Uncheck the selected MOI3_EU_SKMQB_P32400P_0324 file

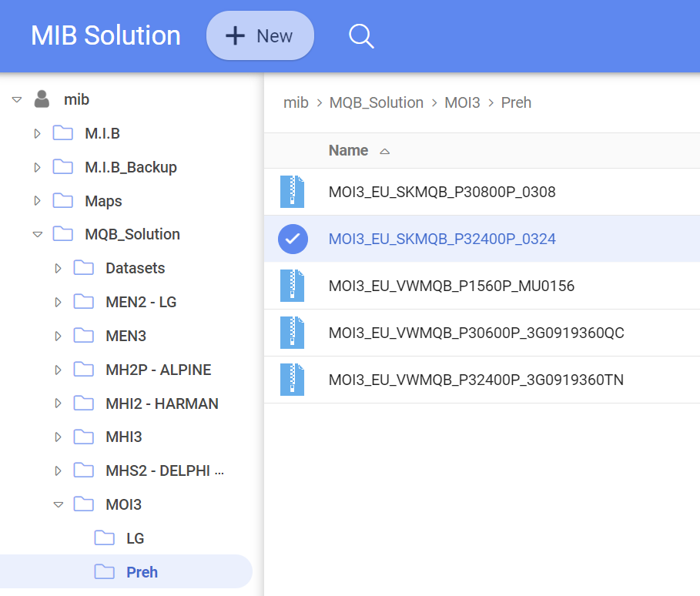click(293, 239)
